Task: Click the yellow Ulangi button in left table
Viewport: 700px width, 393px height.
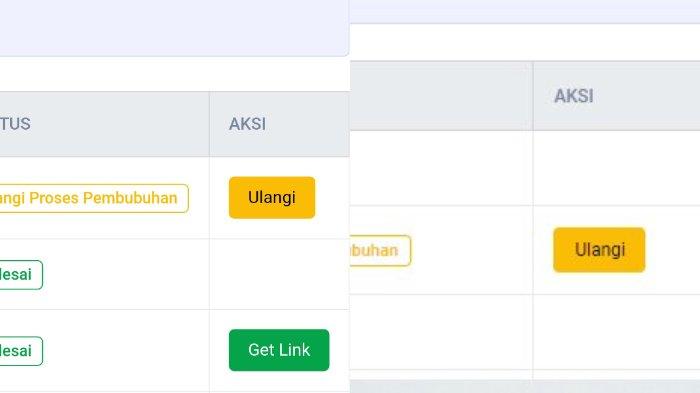Action: pyautogui.click(x=272, y=197)
